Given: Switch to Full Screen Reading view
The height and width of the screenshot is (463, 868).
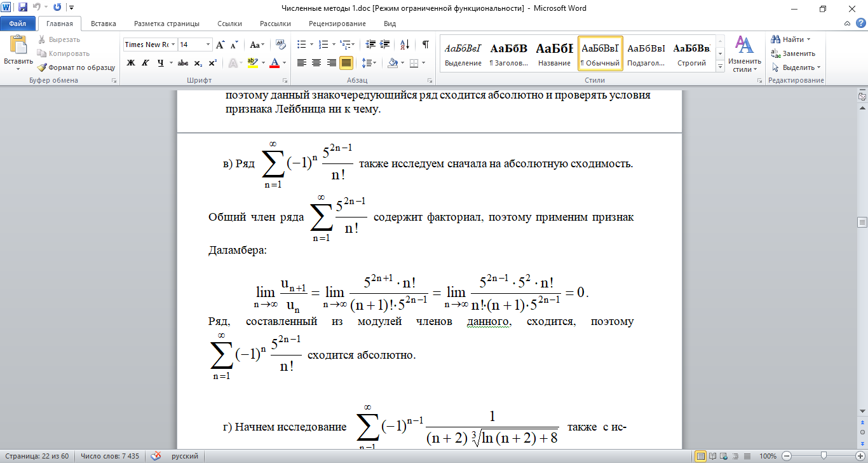Looking at the screenshot, I should click(711, 456).
